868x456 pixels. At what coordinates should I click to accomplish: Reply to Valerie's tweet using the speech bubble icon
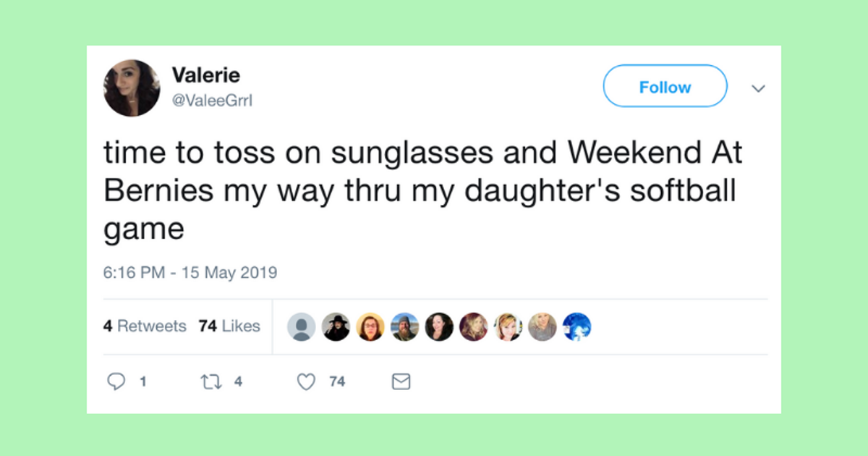117,381
